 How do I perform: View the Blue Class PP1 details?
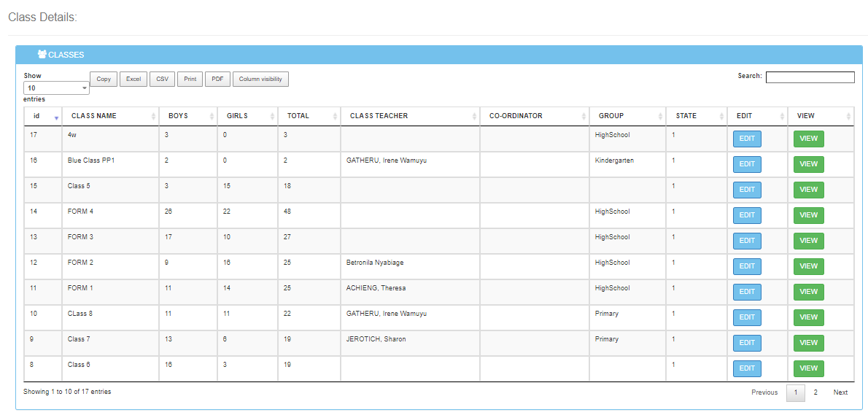point(808,164)
